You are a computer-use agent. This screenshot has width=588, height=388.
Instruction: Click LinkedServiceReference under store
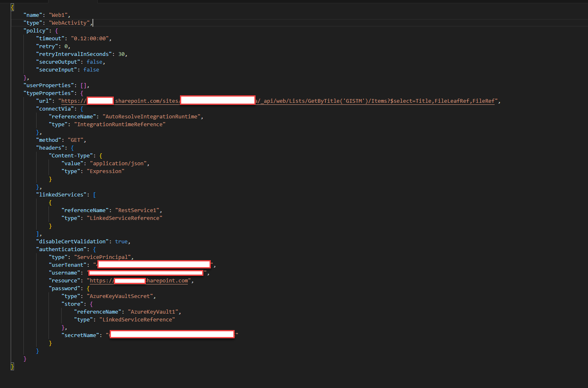(x=137, y=320)
